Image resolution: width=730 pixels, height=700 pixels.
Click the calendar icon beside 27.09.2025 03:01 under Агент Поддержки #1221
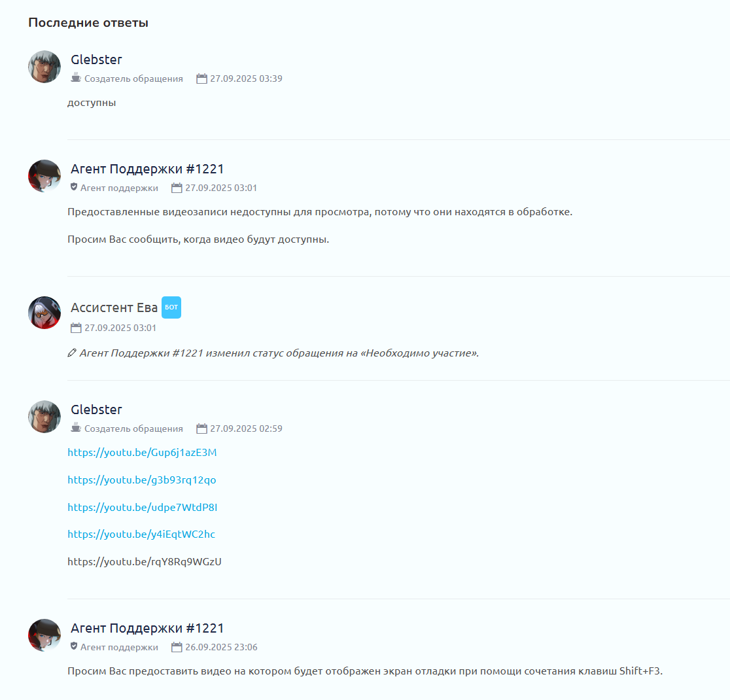[x=177, y=188]
